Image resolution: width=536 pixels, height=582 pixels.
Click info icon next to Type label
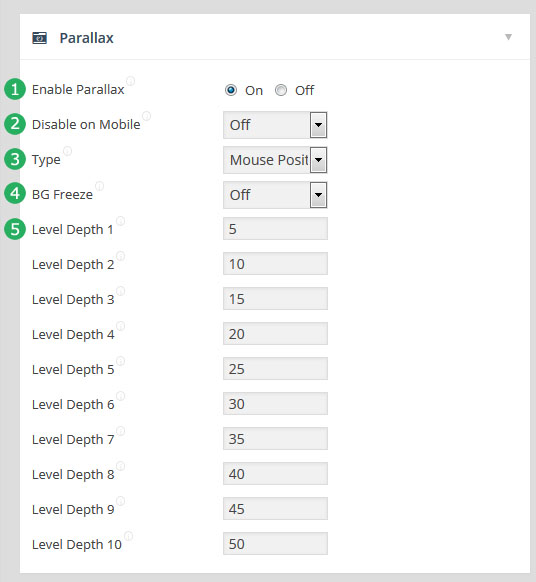(x=67, y=151)
